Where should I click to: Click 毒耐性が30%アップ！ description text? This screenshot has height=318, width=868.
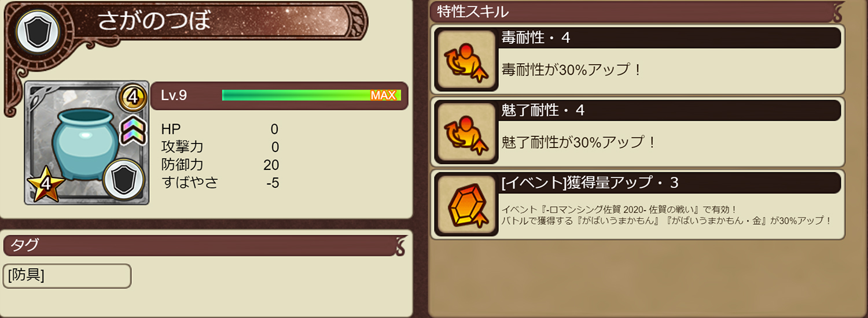pos(572,70)
